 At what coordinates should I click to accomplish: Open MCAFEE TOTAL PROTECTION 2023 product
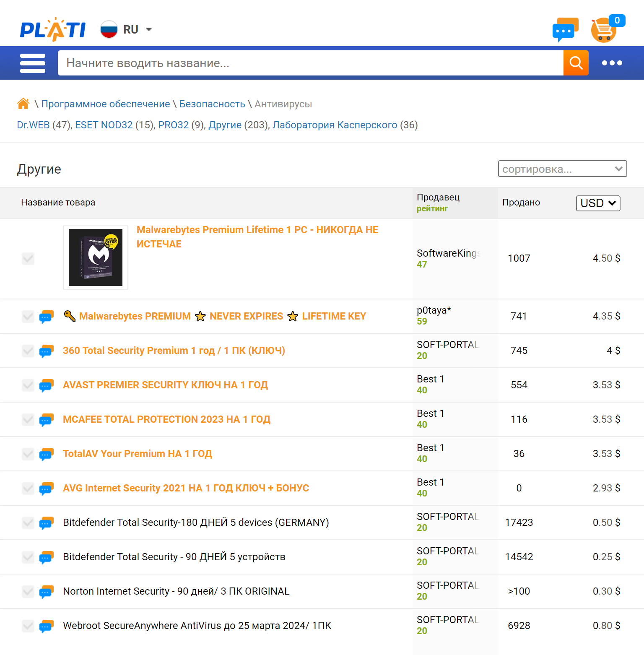166,419
